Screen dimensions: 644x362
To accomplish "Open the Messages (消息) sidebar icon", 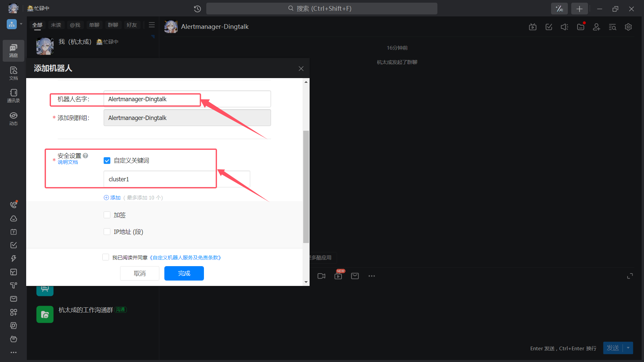I will tap(13, 50).
